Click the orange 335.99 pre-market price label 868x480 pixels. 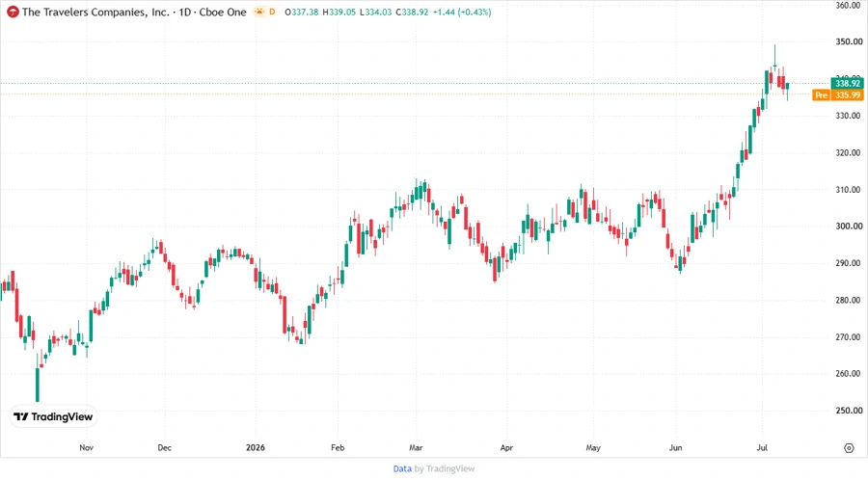tap(847, 95)
